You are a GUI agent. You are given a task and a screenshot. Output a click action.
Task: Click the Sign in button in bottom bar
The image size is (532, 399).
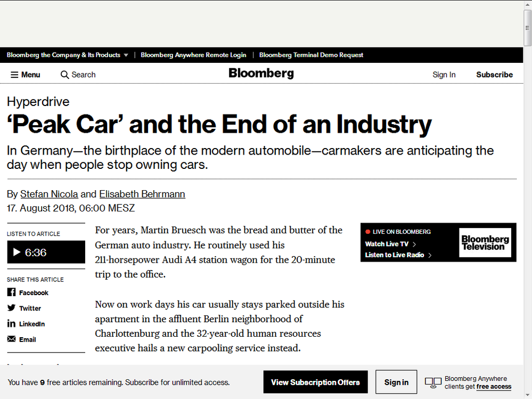pyautogui.click(x=396, y=382)
